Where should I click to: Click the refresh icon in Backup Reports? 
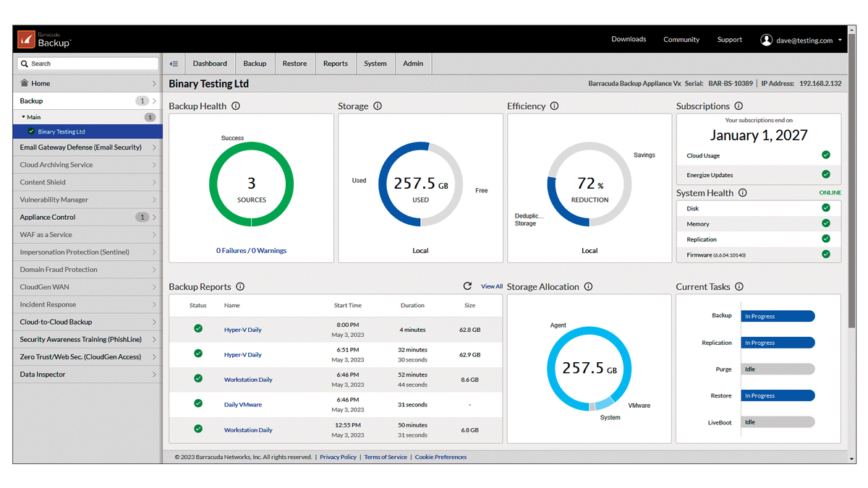click(467, 286)
